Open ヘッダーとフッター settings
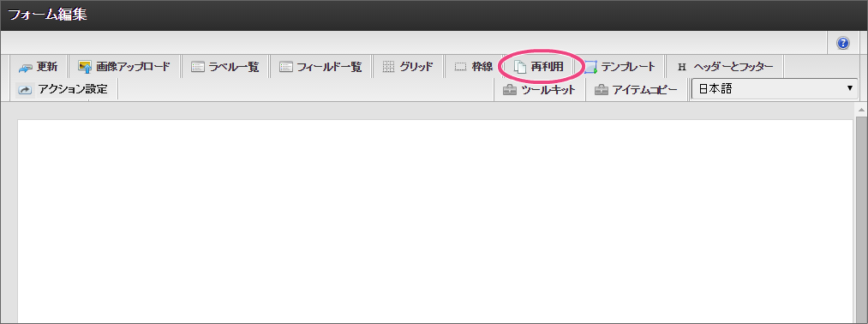868x324 pixels. [725, 67]
